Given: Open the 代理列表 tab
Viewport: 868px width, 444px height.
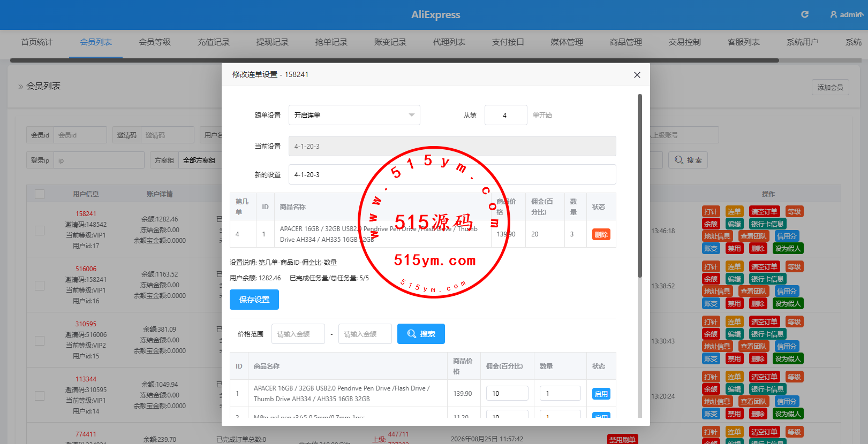Looking at the screenshot, I should [449, 42].
